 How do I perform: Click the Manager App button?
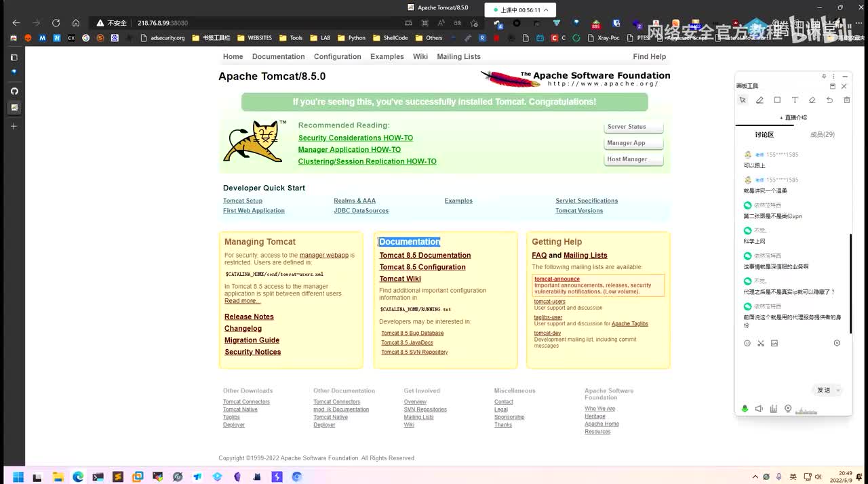(x=633, y=143)
